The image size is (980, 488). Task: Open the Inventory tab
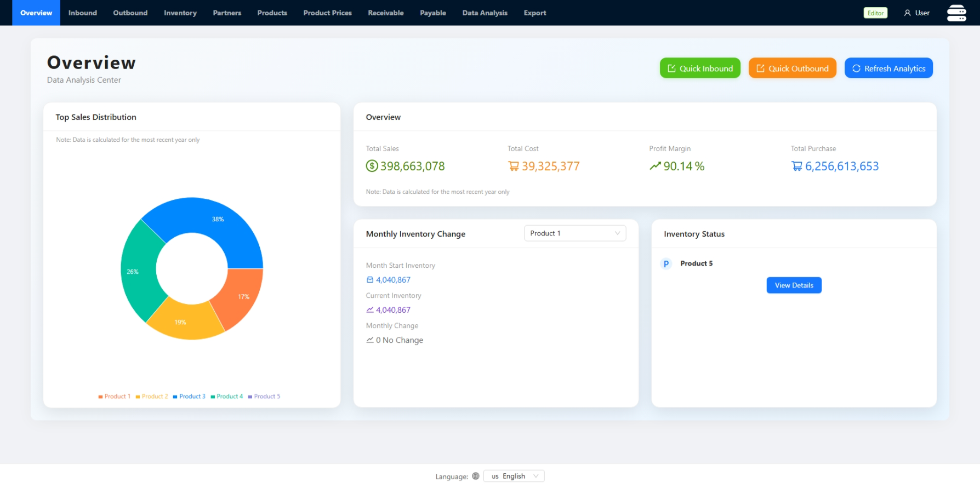click(180, 13)
